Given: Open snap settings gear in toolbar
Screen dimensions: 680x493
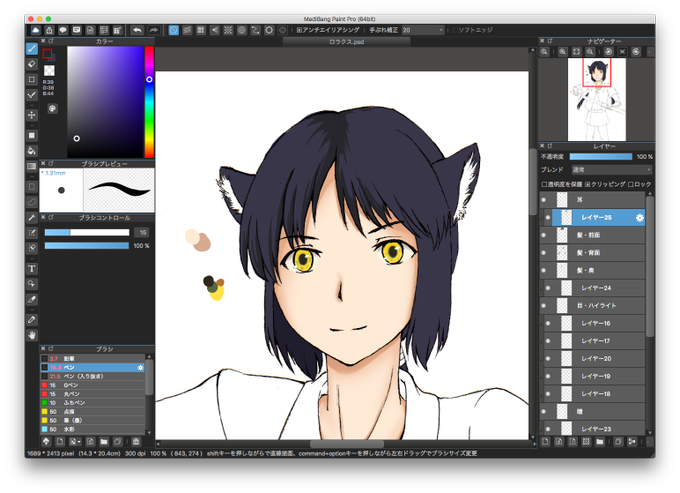Looking at the screenshot, I should click(x=269, y=30).
